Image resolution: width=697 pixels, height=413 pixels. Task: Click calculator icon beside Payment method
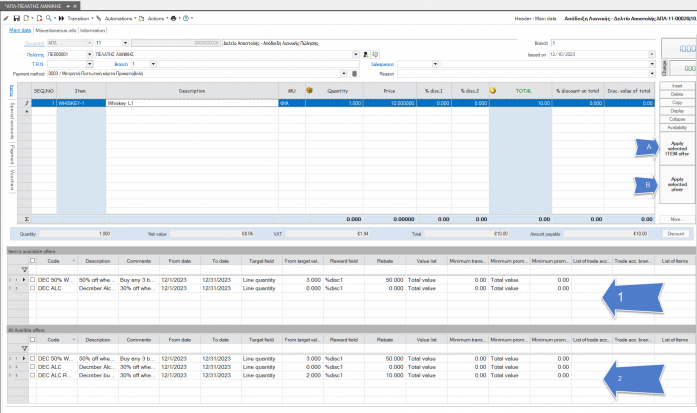coord(354,73)
